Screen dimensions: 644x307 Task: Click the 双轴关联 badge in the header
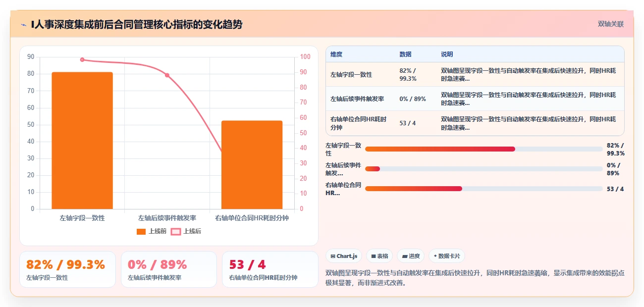610,24
